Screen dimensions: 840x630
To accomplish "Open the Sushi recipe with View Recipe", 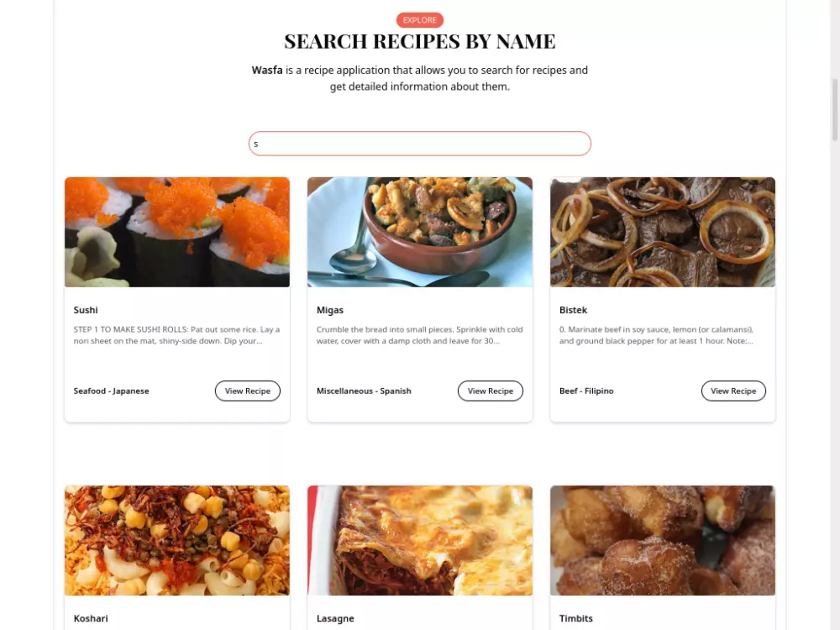I will [248, 391].
